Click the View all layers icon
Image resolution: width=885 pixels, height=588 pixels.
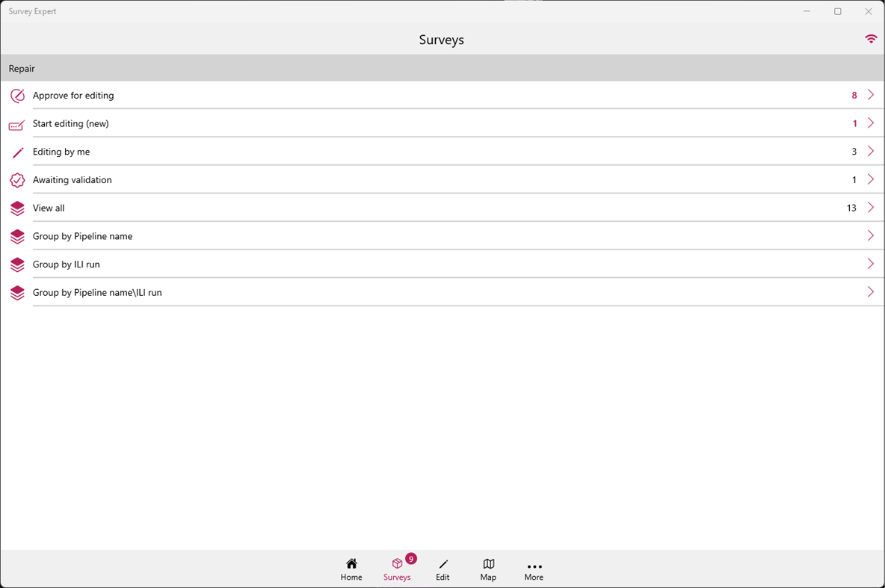pos(17,208)
